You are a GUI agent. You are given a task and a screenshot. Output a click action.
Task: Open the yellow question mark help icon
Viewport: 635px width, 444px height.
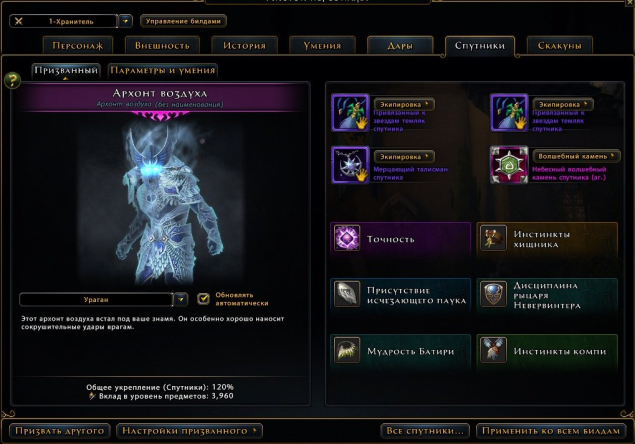tap(12, 80)
